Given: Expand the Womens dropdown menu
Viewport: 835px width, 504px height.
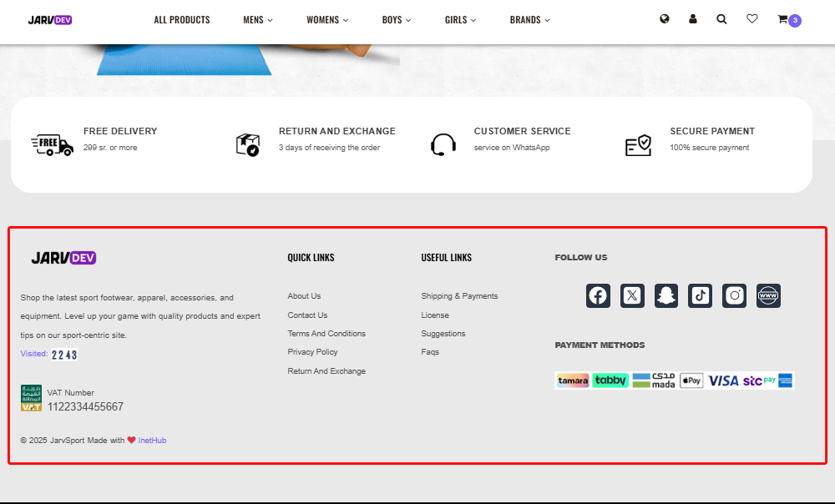Looking at the screenshot, I should coord(327,20).
